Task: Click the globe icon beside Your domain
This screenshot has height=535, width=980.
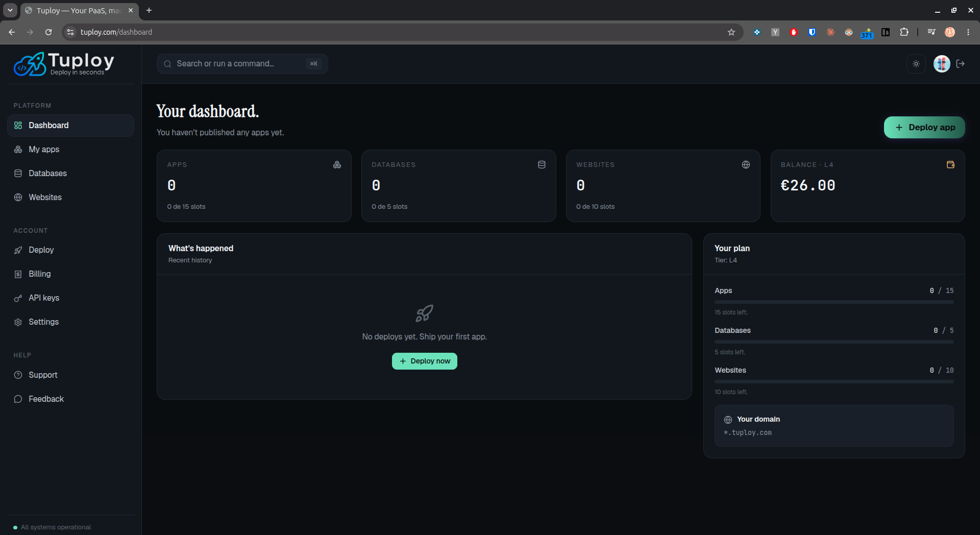Action: [728, 420]
